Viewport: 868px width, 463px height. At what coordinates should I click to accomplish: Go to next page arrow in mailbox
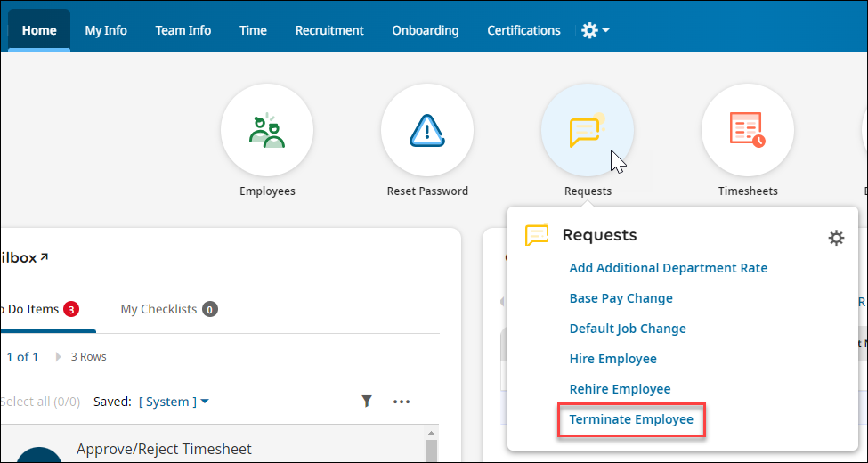(59, 357)
